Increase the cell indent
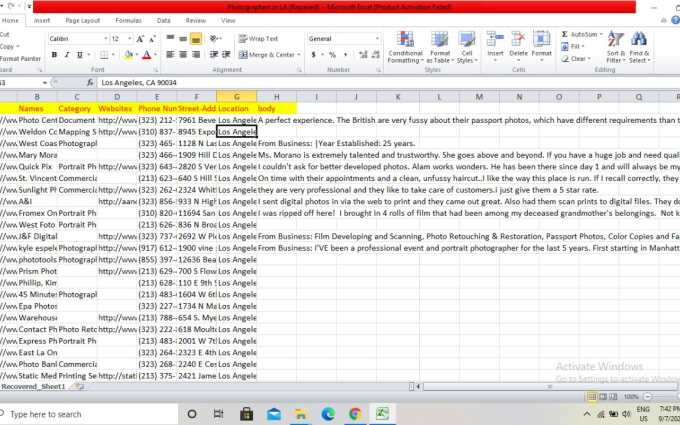The height and width of the screenshot is (425, 680). click(226, 55)
